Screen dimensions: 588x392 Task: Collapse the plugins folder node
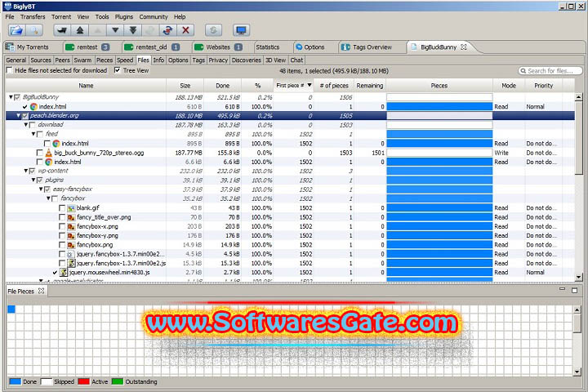coord(33,180)
